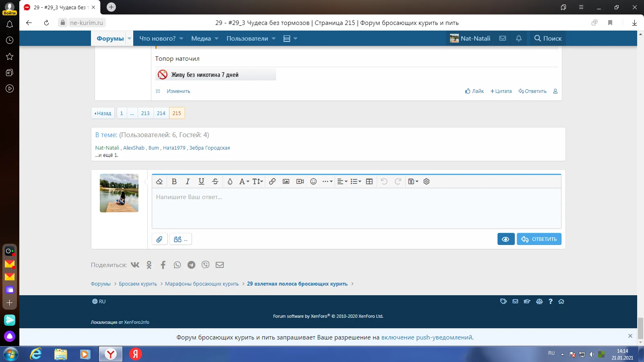Click the footer contact envelope icon
This screenshot has height=362, width=644.
coord(515,301)
